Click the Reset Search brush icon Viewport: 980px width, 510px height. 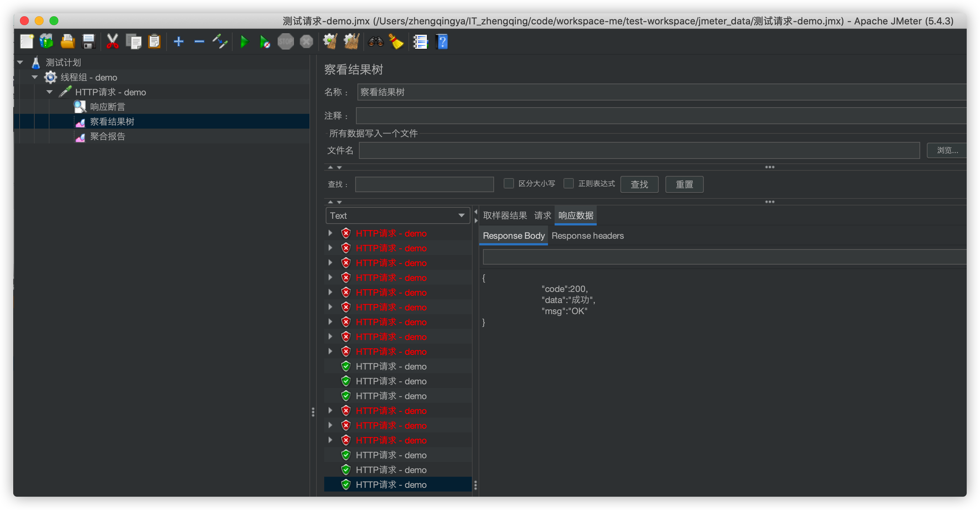pos(396,41)
